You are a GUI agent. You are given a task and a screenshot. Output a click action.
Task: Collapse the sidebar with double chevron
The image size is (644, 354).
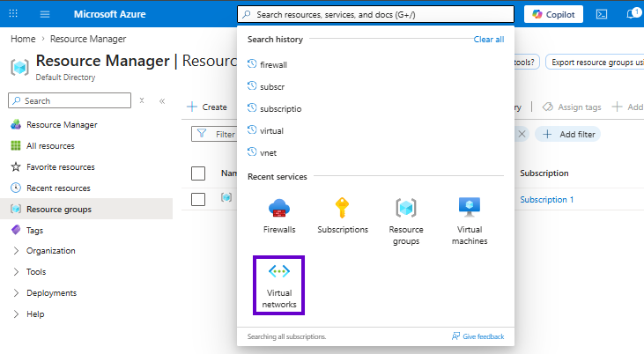(162, 101)
